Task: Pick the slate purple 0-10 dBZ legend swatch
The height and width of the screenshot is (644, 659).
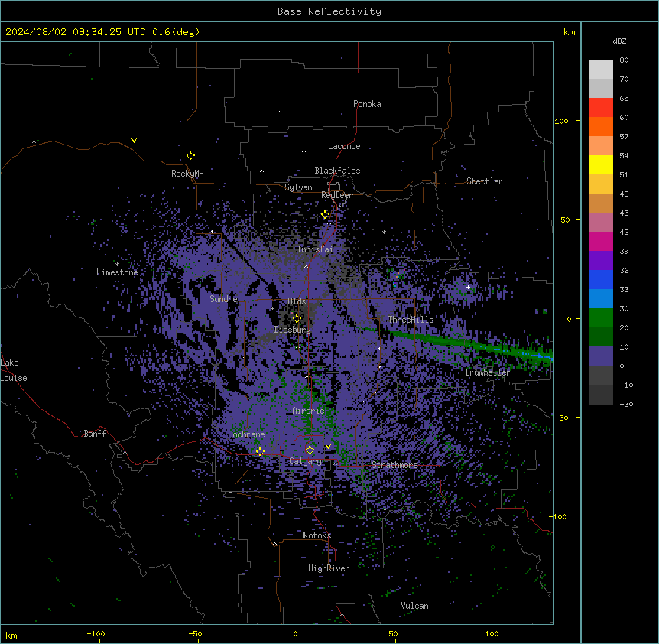Action: [x=601, y=356]
